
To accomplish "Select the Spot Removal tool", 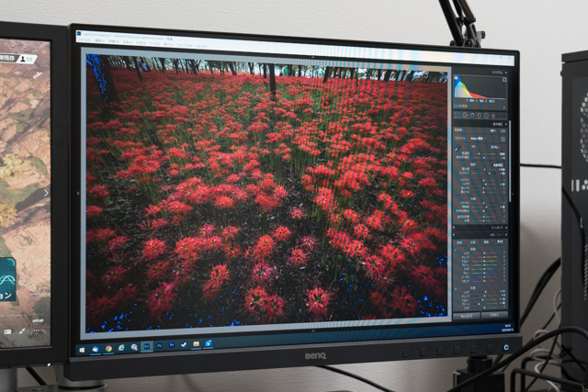I will (465, 116).
